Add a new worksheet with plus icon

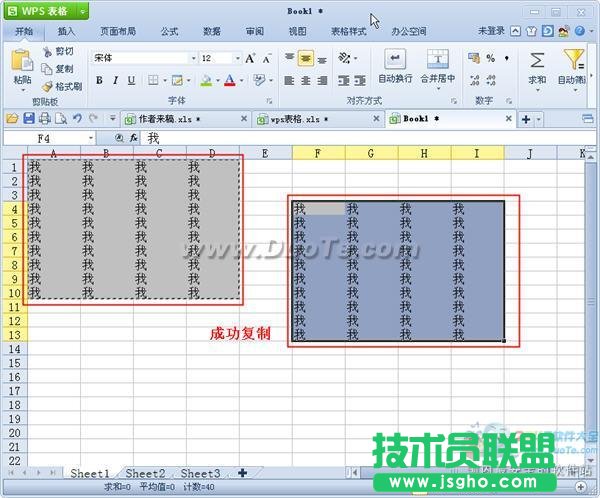(x=243, y=473)
